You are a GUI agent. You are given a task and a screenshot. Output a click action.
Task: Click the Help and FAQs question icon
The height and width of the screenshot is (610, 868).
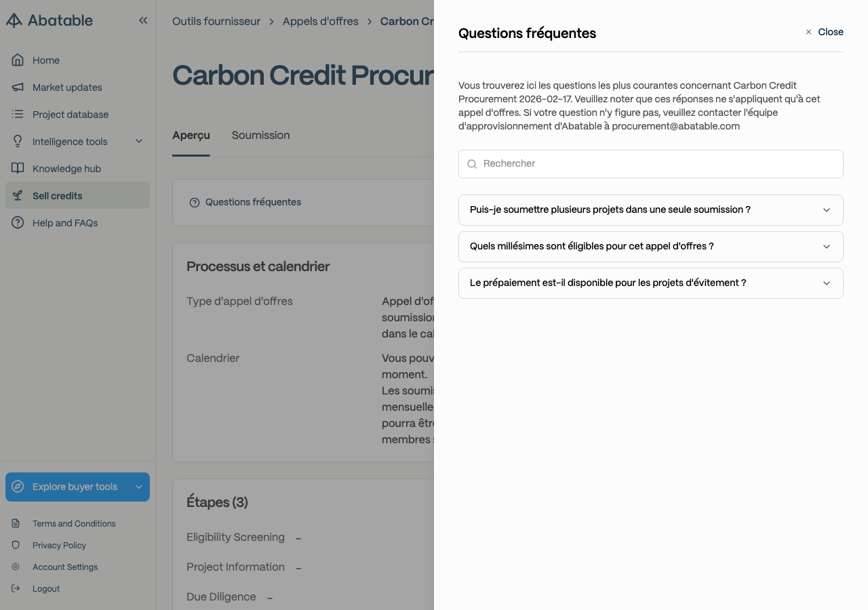coord(18,223)
